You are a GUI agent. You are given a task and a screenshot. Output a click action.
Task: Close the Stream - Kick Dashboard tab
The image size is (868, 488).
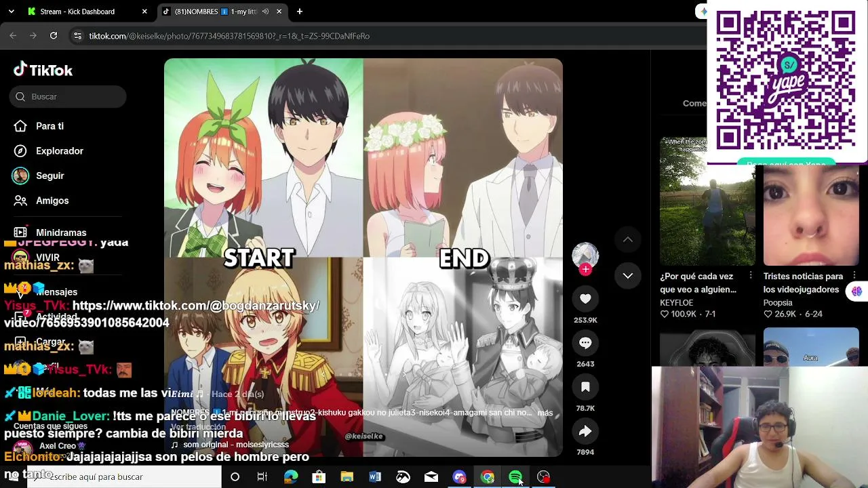[x=144, y=12]
